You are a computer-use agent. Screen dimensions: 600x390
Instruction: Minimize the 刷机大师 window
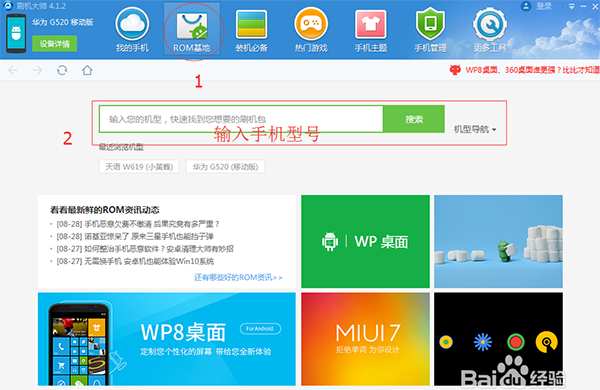coord(584,7)
